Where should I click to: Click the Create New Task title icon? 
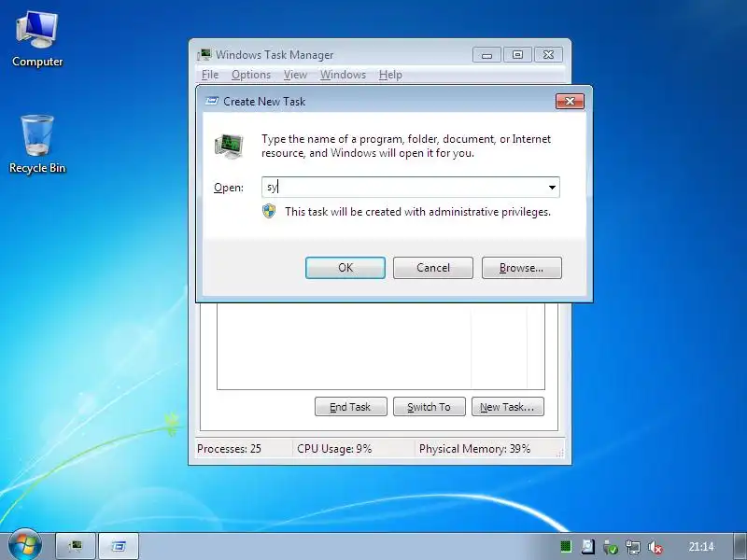[212, 101]
